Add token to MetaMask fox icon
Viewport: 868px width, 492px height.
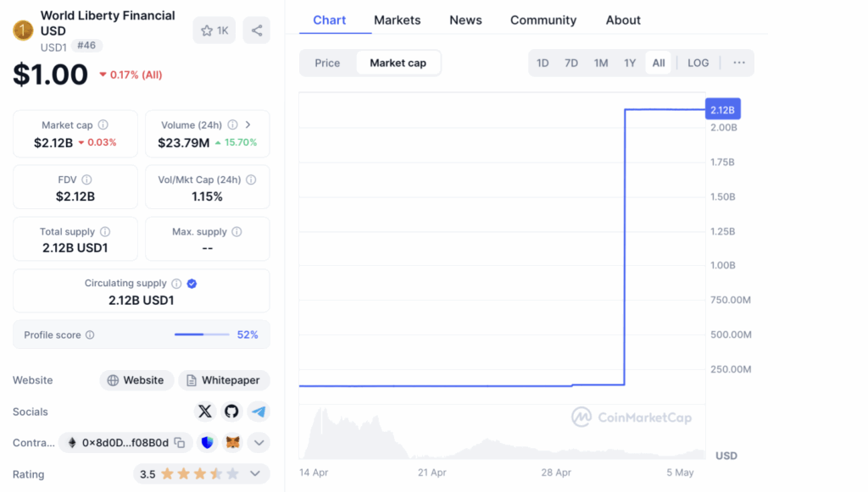pos(233,443)
